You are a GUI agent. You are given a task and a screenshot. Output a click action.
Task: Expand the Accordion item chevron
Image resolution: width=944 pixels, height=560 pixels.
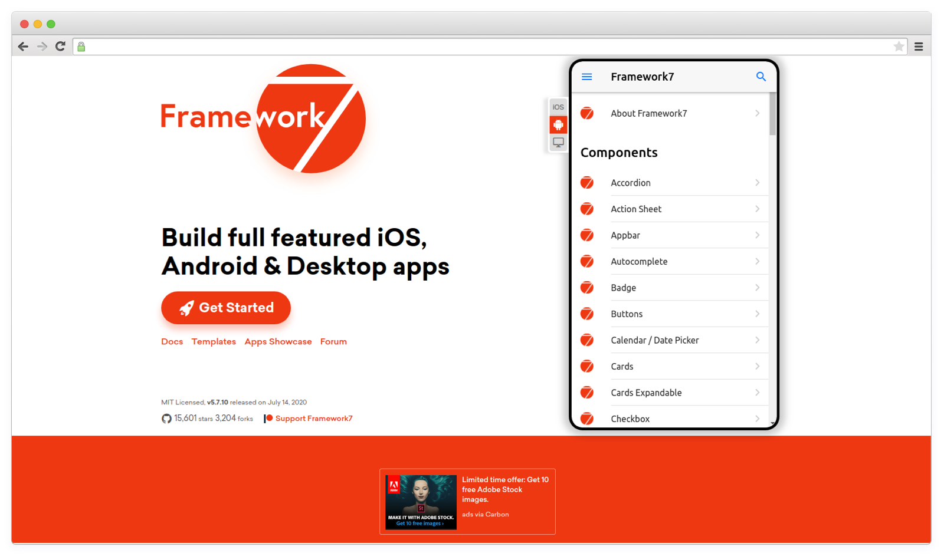(x=757, y=183)
